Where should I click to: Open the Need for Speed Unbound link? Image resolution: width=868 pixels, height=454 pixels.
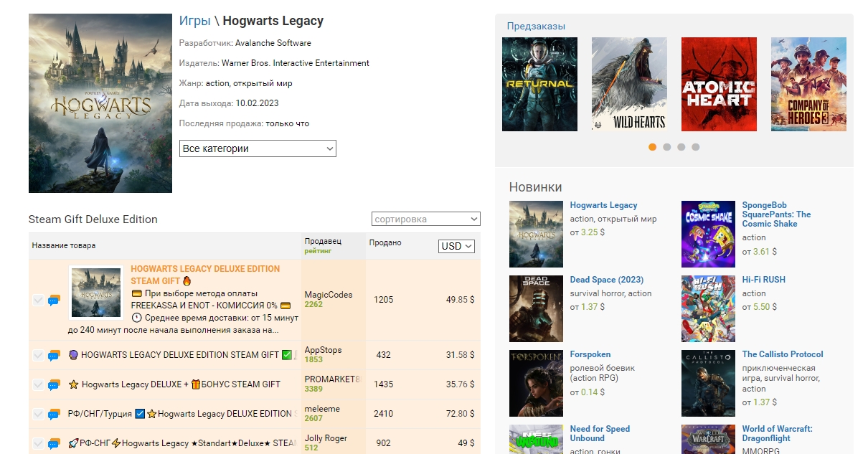click(x=600, y=433)
